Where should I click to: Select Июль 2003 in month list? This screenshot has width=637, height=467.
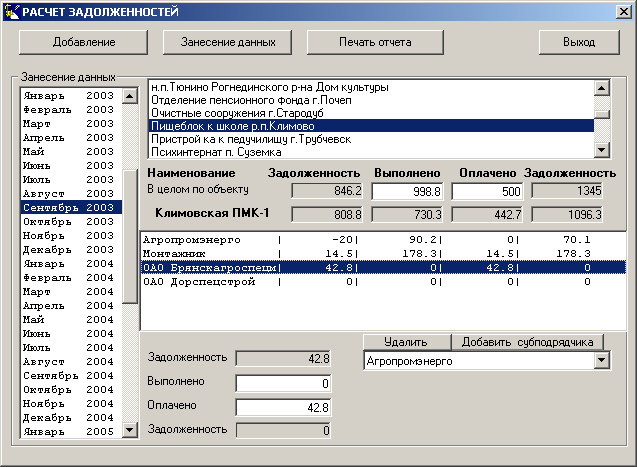click(x=72, y=179)
